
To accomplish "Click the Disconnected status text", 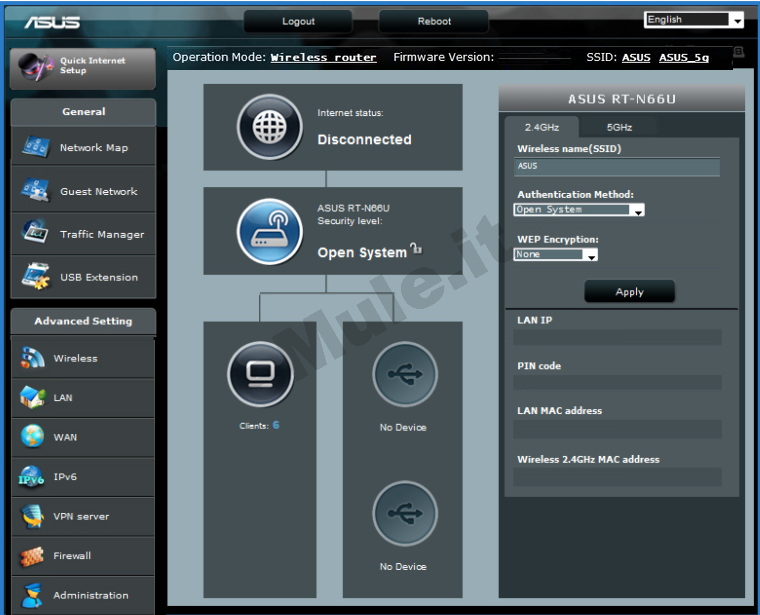I will coord(364,140).
